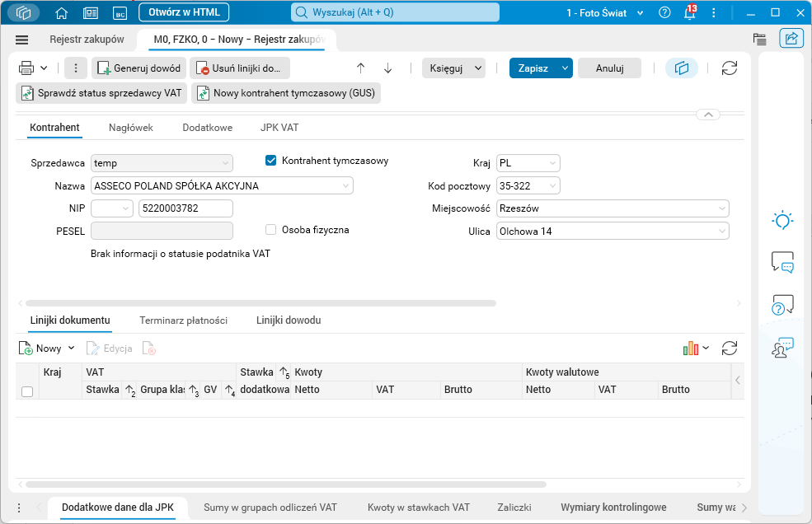This screenshot has width=812, height=524.
Task: Expand the print options dropdown arrow
Action: point(44,68)
